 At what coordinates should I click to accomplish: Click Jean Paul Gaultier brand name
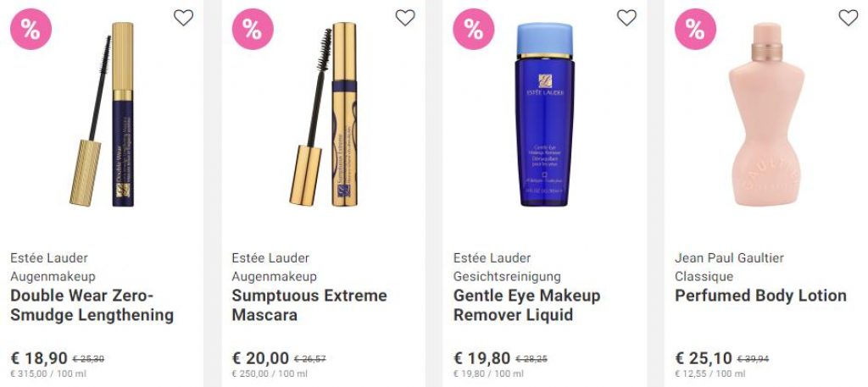click(729, 258)
